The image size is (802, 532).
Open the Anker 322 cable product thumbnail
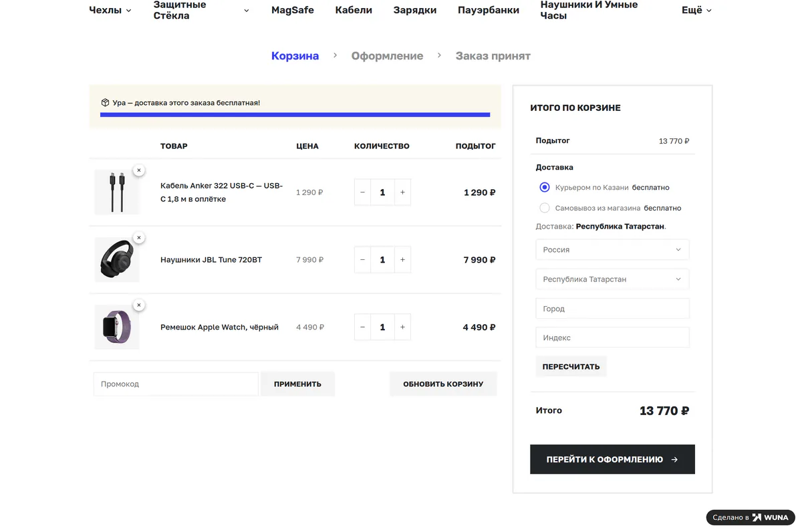click(x=117, y=192)
